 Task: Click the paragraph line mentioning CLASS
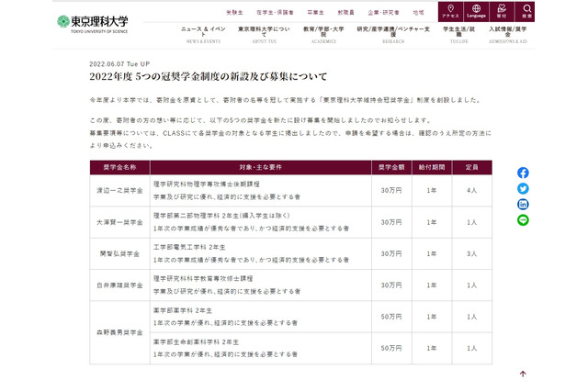pos(290,133)
